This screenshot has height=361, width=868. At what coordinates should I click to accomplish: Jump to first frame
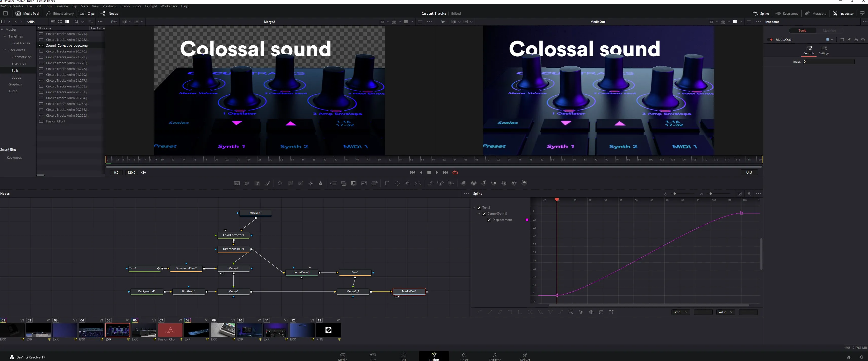click(412, 173)
